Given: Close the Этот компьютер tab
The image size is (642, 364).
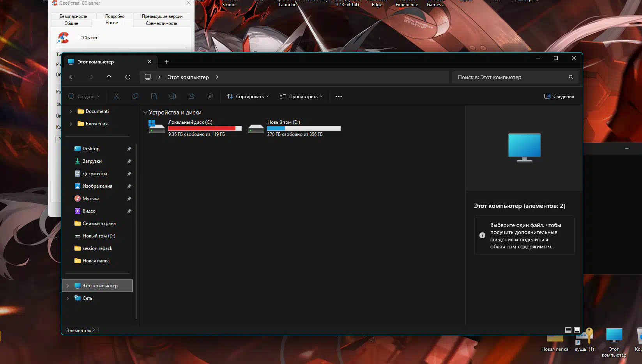Looking at the screenshot, I should pos(149,62).
